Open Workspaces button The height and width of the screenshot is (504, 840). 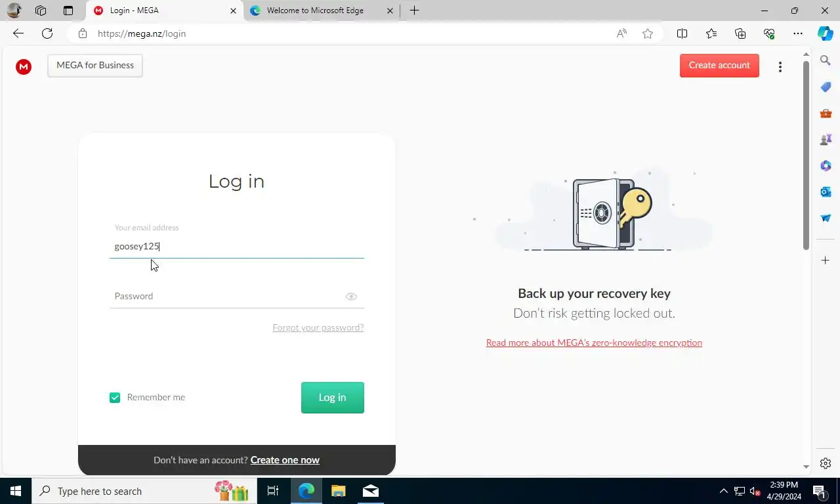pos(41,10)
